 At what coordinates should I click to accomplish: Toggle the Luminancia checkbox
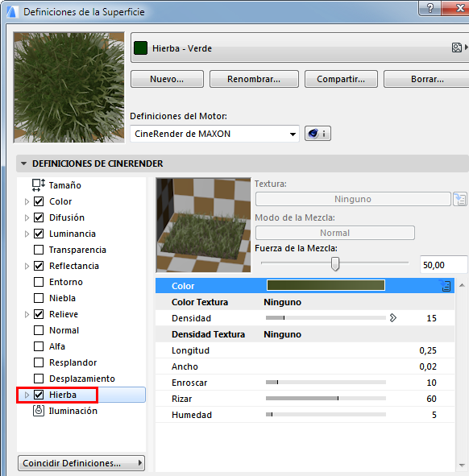point(39,234)
